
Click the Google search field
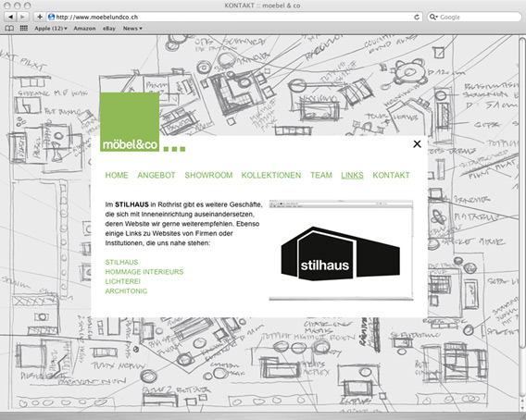click(x=474, y=17)
